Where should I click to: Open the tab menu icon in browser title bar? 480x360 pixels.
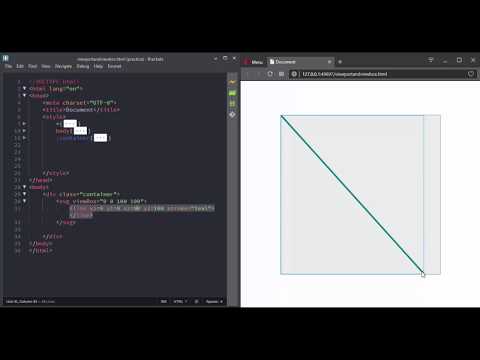click(x=431, y=60)
